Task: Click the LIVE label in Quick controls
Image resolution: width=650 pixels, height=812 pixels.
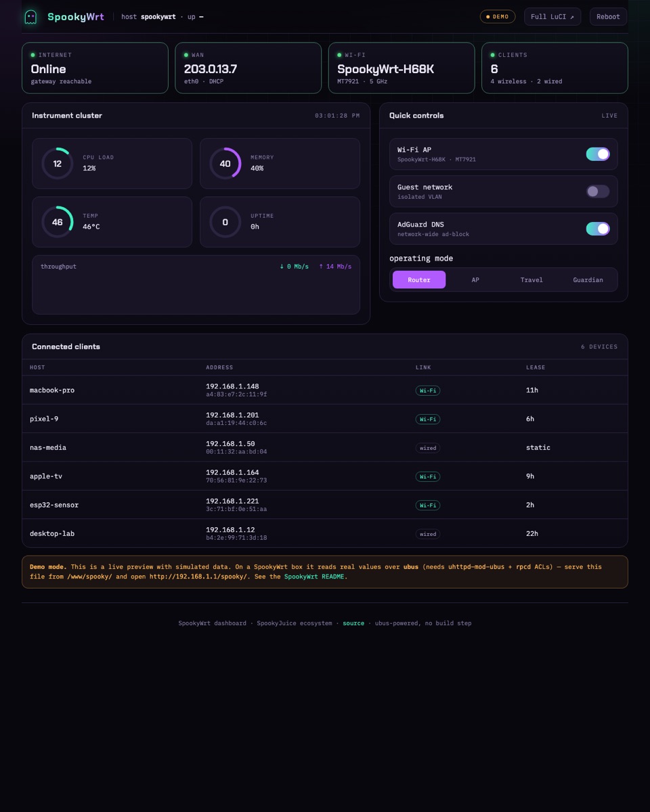Action: pyautogui.click(x=609, y=116)
